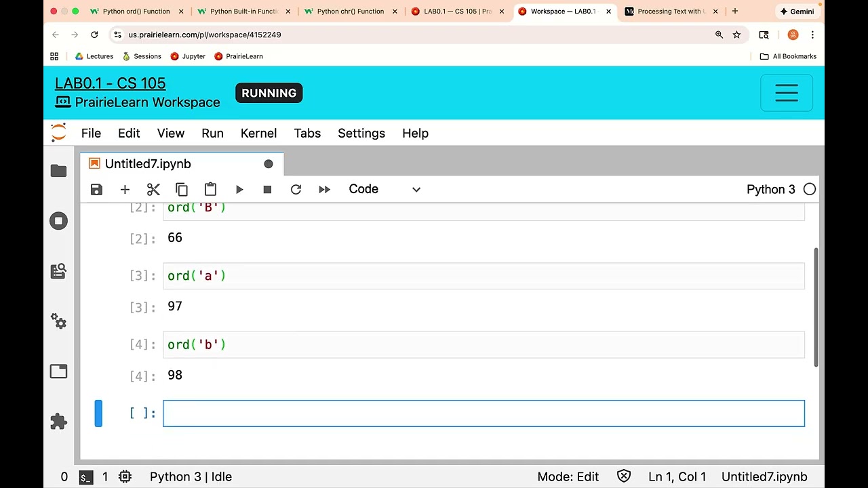Open the file browser sidebar folder icon
This screenshot has width=868, height=488.
pos(58,171)
